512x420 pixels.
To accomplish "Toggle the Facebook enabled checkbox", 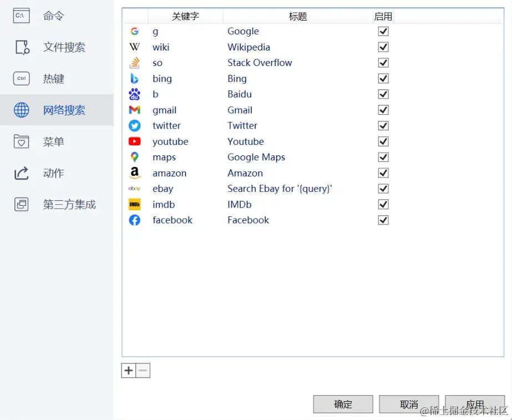I will click(x=383, y=220).
